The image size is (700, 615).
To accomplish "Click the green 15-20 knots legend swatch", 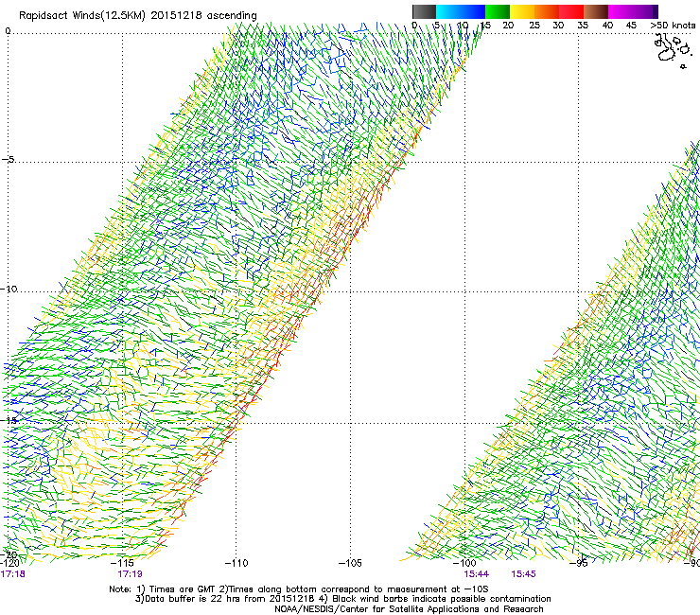I will point(498,11).
